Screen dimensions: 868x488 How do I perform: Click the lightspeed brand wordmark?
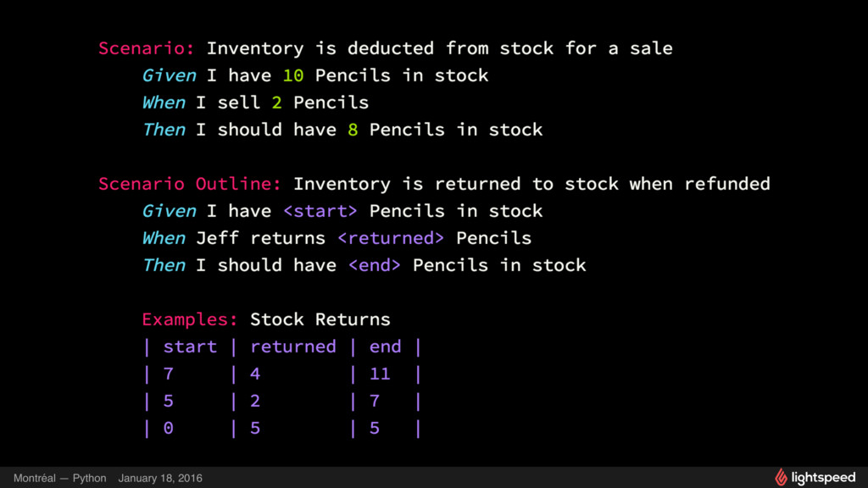tap(823, 478)
